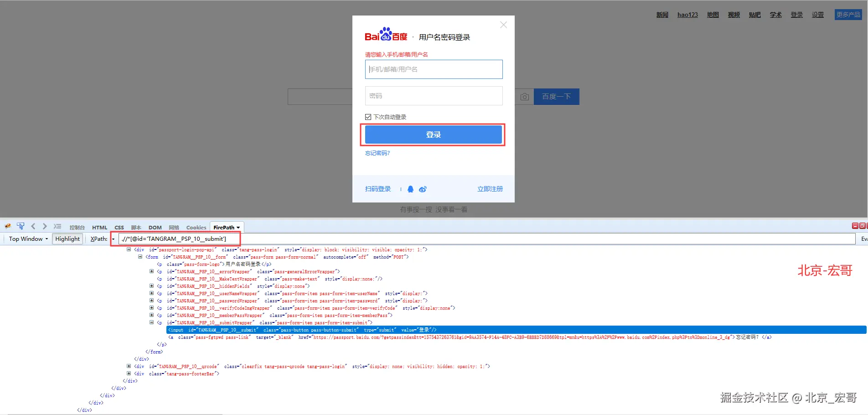Viewport: 868px width, 415px height.
Task: Click the blue 登录 submit button
Action: click(x=433, y=135)
